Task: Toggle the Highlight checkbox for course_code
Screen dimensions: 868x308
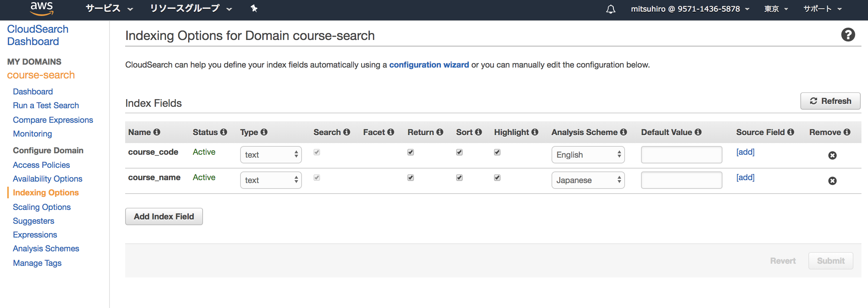Action: (x=497, y=152)
